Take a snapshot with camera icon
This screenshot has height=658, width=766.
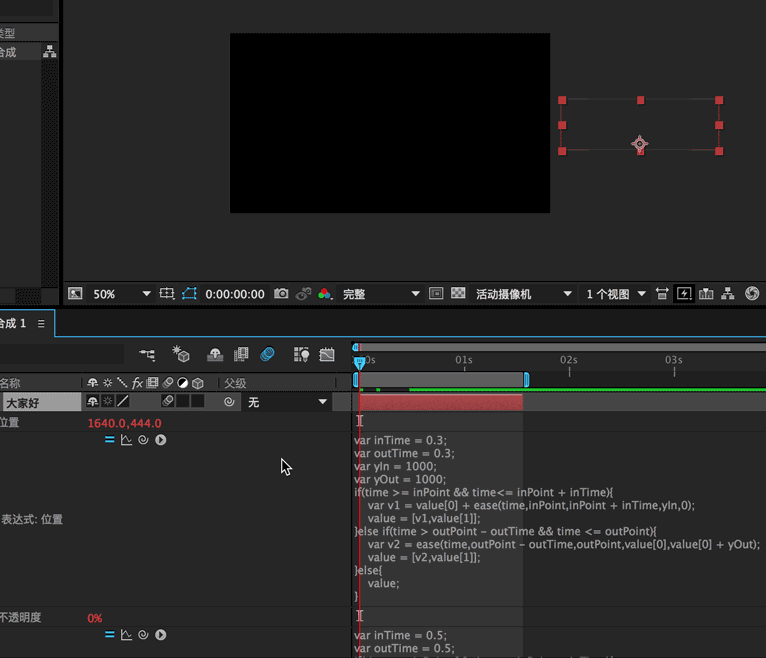tap(281, 294)
